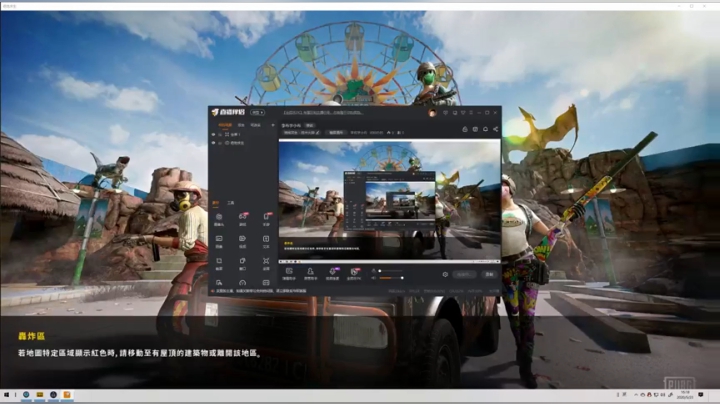Add a mobile game source with phone icon
Screen dimensions: 720x404
click(x=266, y=219)
